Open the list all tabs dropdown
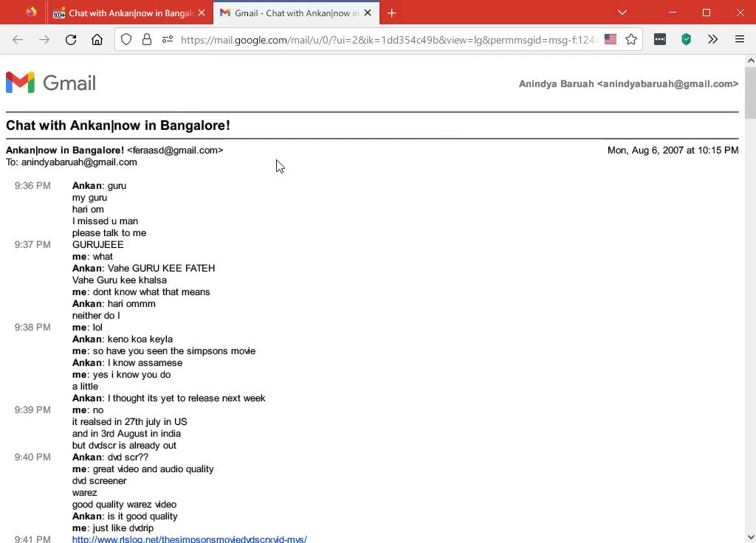The image size is (756, 543). tap(622, 13)
